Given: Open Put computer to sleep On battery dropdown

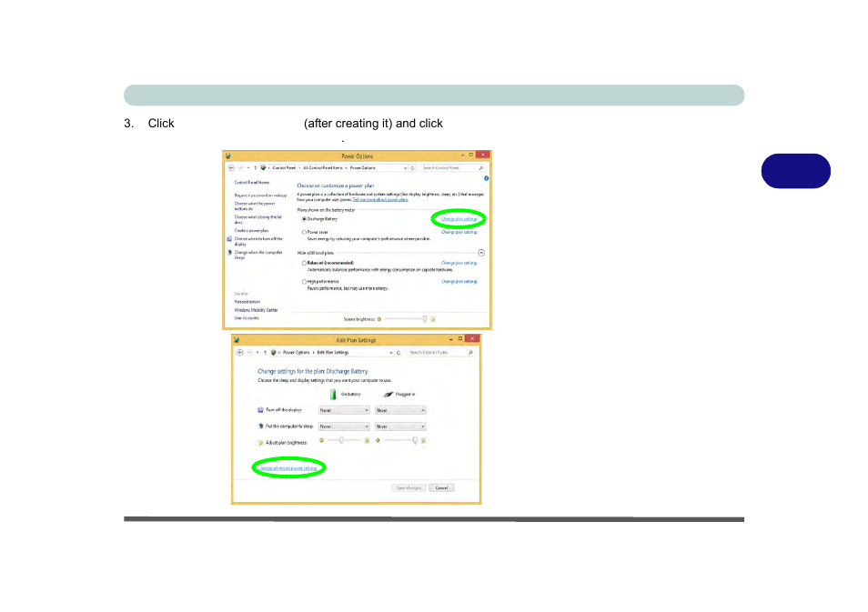Looking at the screenshot, I should click(x=344, y=426).
